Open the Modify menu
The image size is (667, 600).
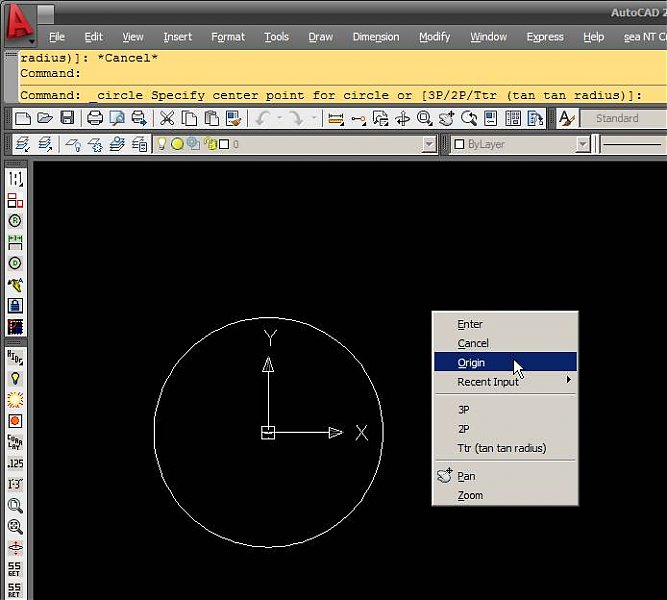(434, 37)
